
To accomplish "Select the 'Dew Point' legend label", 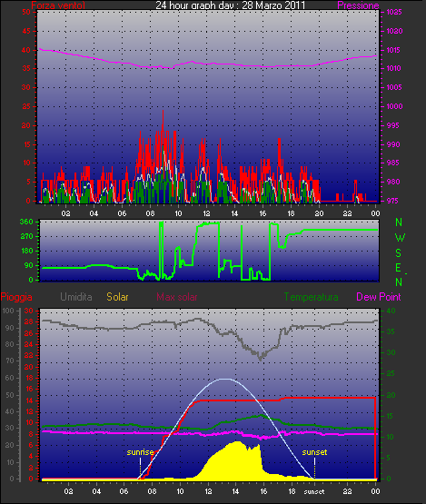I will [379, 297].
